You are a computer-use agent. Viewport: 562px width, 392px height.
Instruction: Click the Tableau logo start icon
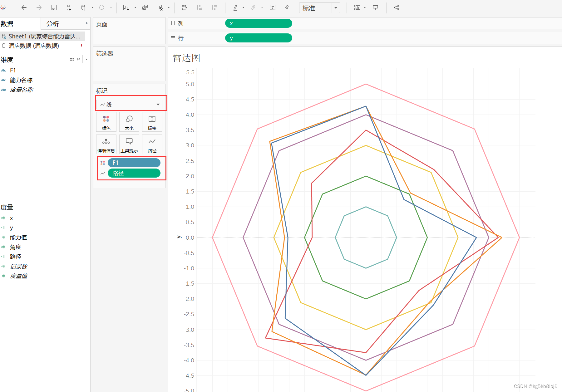(3, 7)
